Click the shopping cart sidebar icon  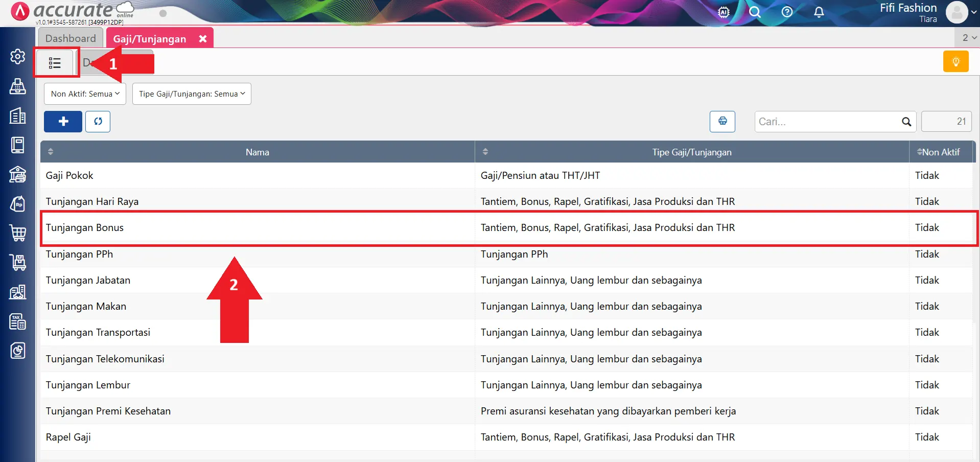tap(18, 233)
